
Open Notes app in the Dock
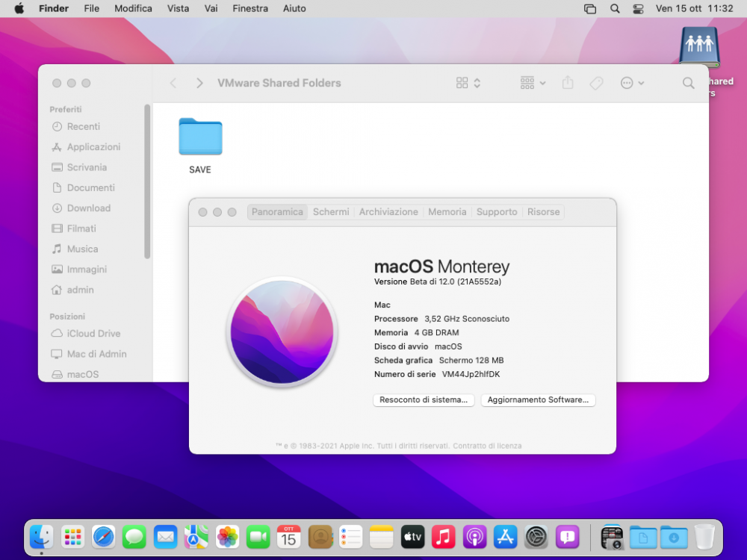382,537
